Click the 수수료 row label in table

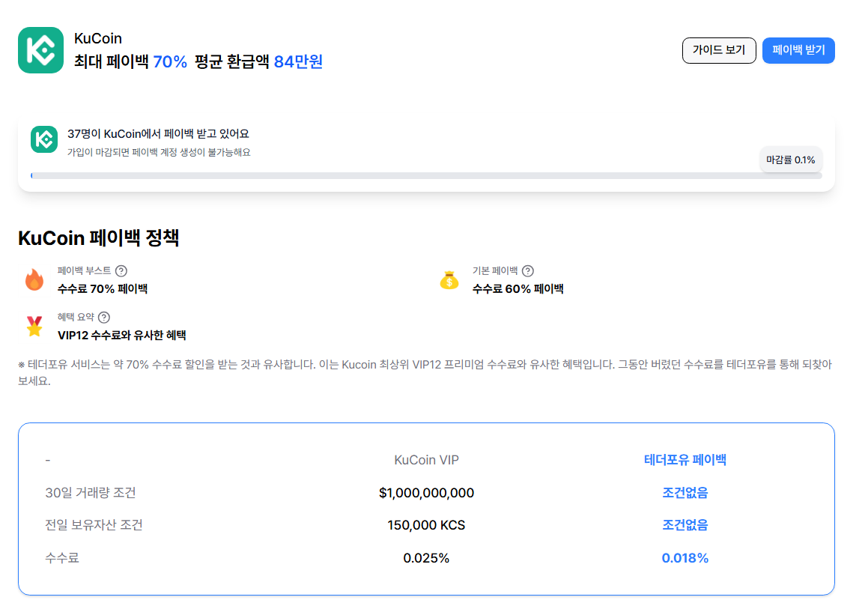pyautogui.click(x=62, y=557)
